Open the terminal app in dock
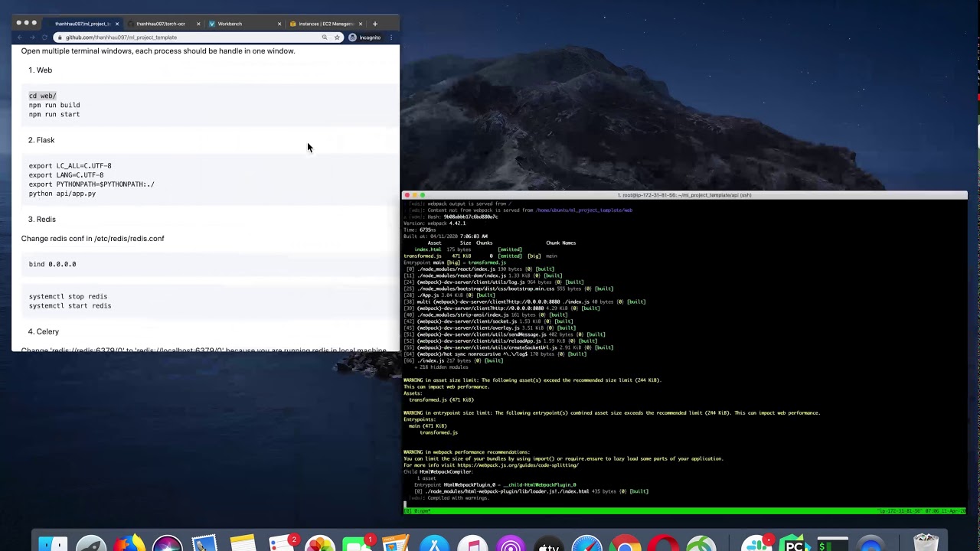 pyautogui.click(x=833, y=544)
